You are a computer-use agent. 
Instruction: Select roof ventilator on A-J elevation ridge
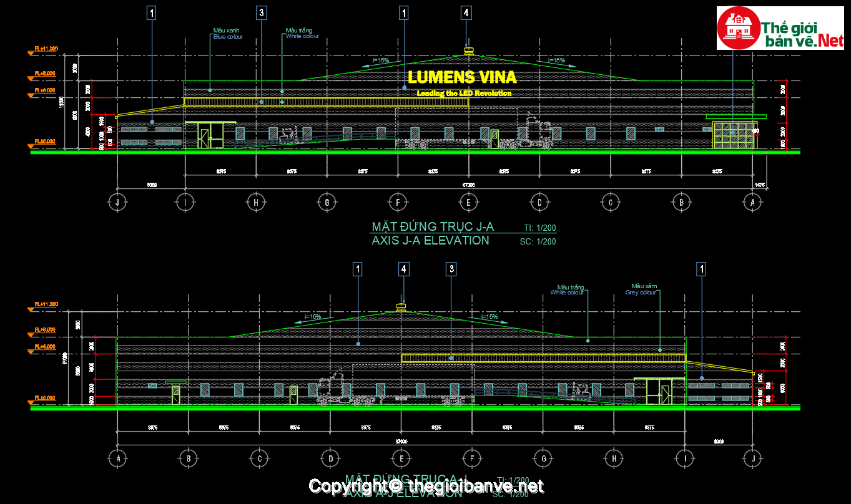tap(401, 306)
